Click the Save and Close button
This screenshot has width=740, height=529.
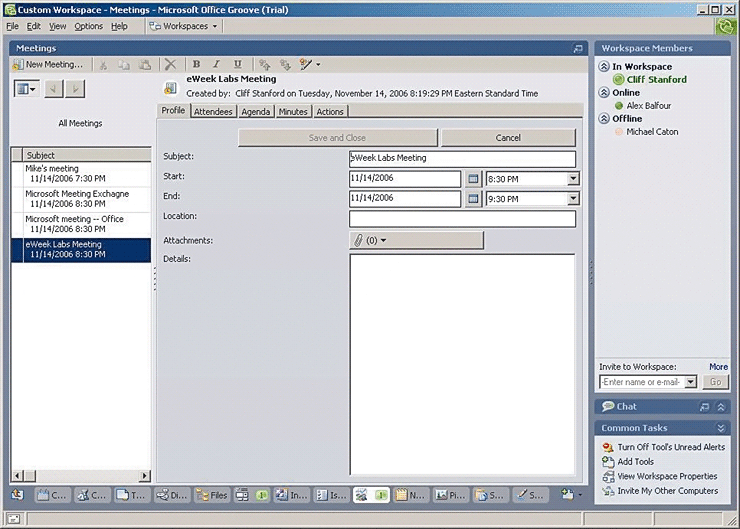tap(337, 138)
